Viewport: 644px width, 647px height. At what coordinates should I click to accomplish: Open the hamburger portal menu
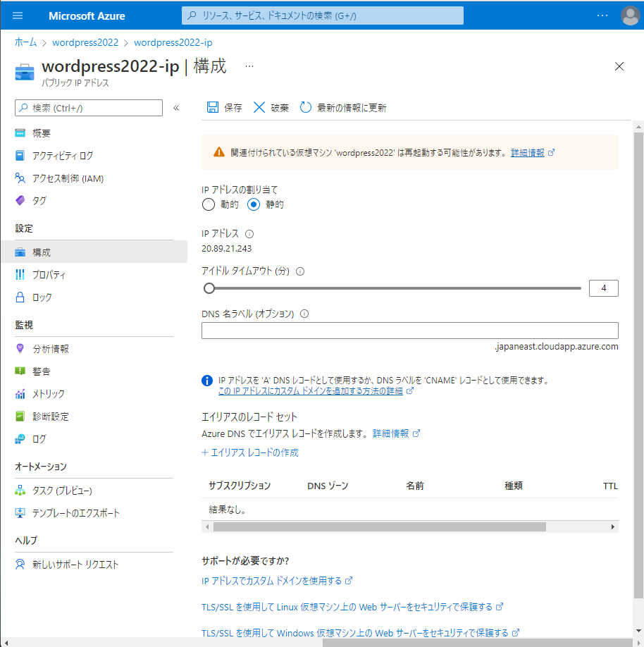point(18,16)
